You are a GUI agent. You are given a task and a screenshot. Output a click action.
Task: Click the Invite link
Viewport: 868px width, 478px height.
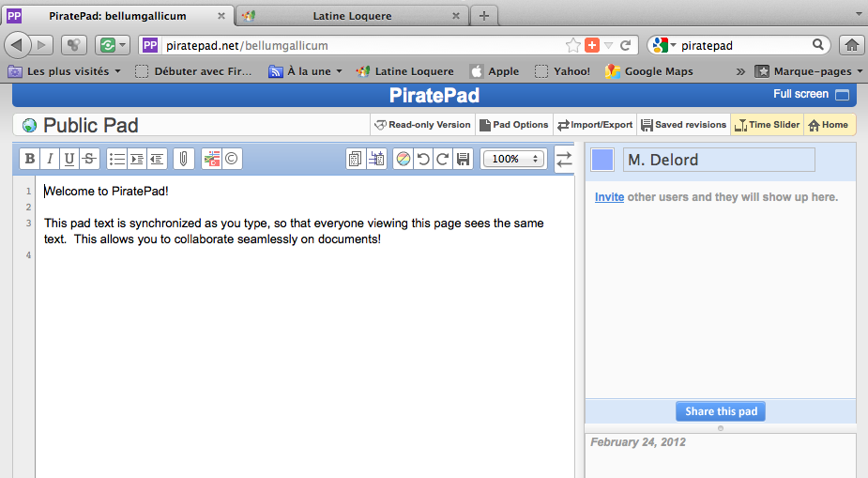coord(610,197)
